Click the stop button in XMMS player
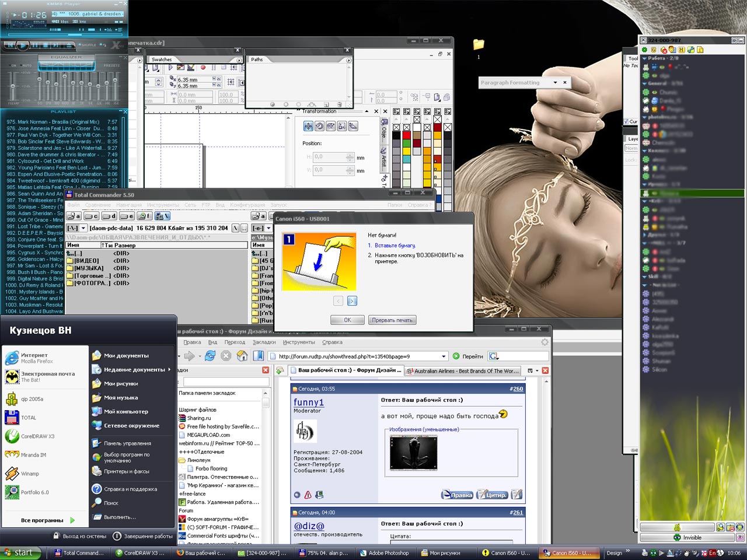This screenshot has height=560, width=747. (46, 45)
